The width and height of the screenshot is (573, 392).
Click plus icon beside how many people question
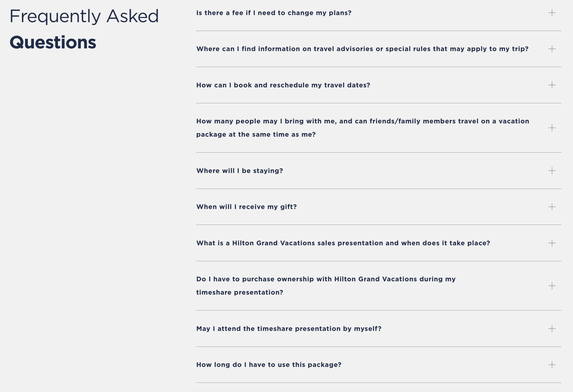(x=552, y=128)
